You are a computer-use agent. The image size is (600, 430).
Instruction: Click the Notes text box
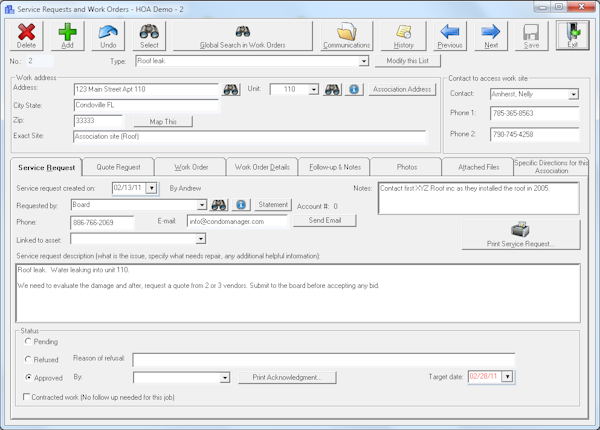click(478, 198)
